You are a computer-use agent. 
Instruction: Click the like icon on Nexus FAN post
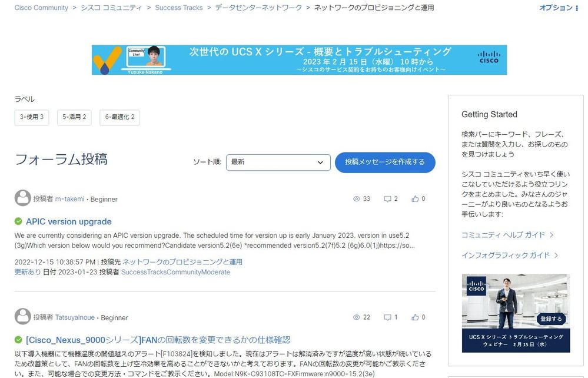415,317
